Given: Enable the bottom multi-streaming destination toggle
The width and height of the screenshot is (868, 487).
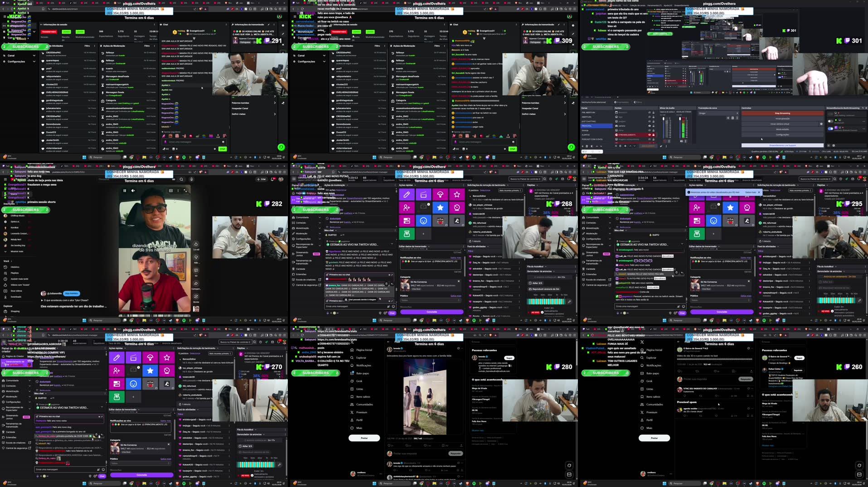Looking at the screenshot, I should pos(830,128).
